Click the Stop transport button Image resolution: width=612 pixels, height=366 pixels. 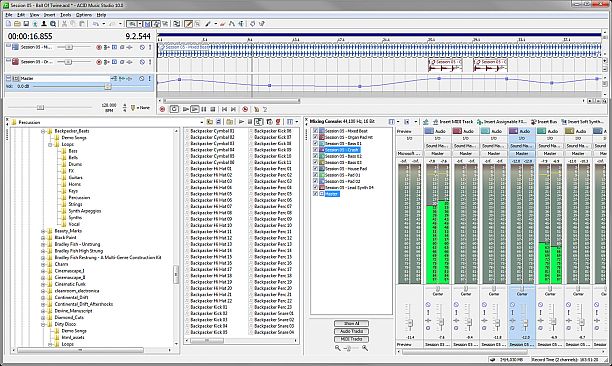click(213, 109)
